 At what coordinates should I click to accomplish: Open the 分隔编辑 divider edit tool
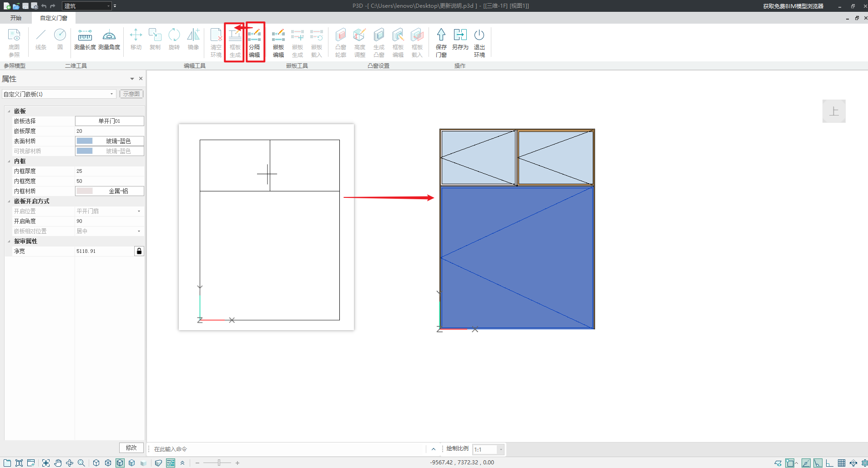coord(254,42)
